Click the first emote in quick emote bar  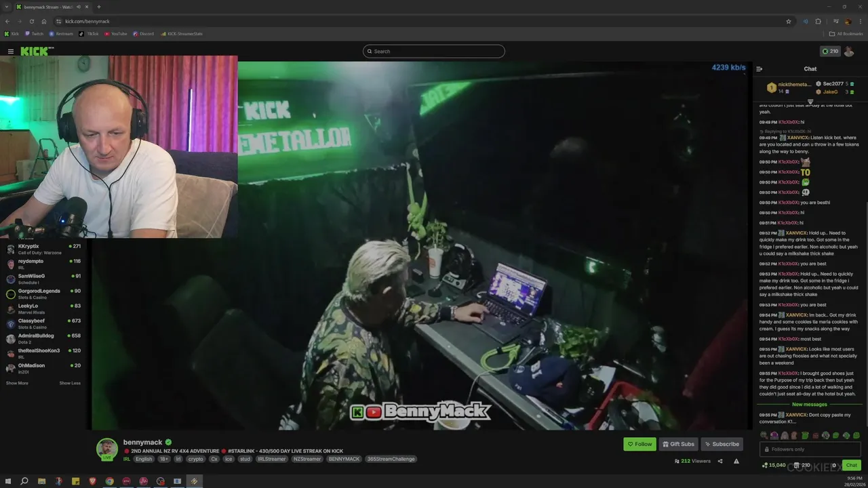point(764,435)
